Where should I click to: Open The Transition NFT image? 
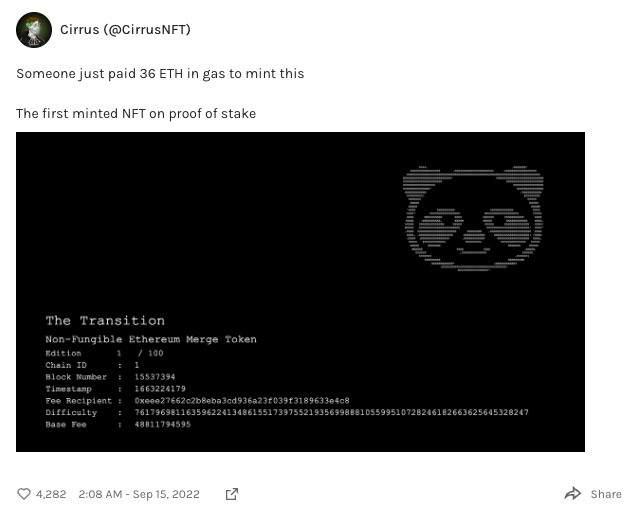coord(300,292)
